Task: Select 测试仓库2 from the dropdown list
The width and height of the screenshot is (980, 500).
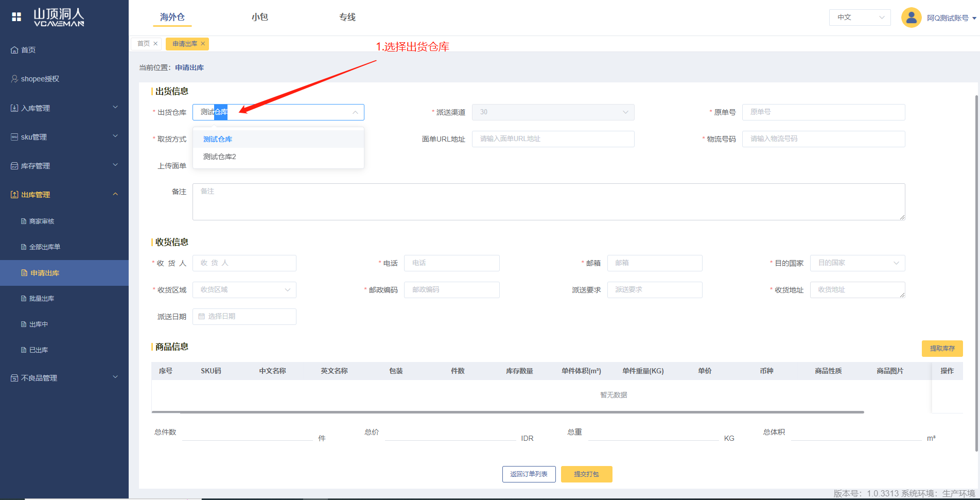Action: [x=220, y=157]
